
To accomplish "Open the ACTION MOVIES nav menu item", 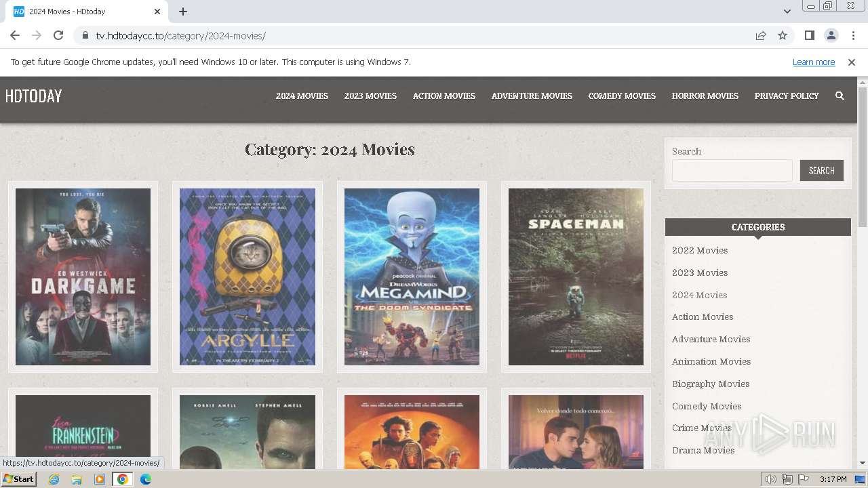I will pyautogui.click(x=444, y=96).
